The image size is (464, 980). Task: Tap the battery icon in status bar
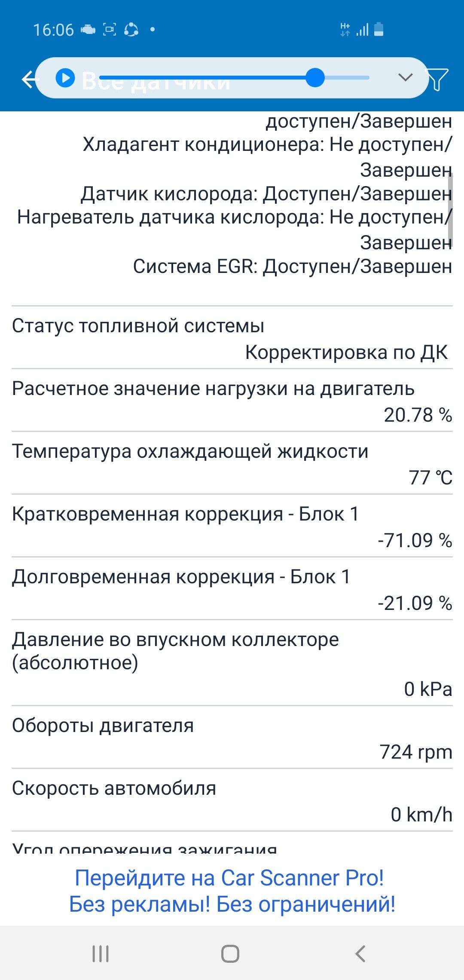(379, 29)
